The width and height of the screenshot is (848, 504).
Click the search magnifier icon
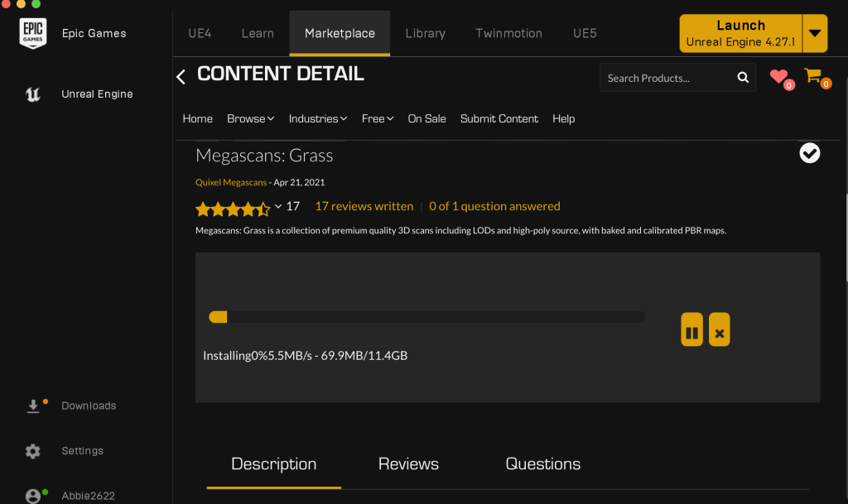[x=743, y=78]
